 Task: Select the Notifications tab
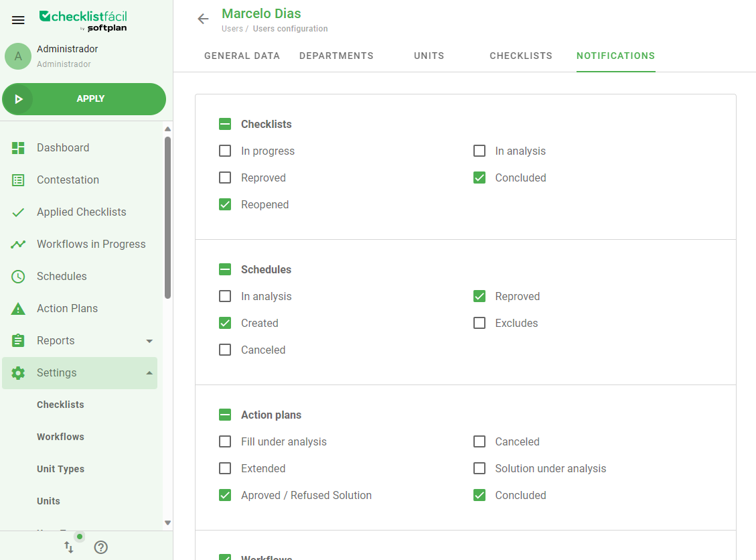point(615,56)
